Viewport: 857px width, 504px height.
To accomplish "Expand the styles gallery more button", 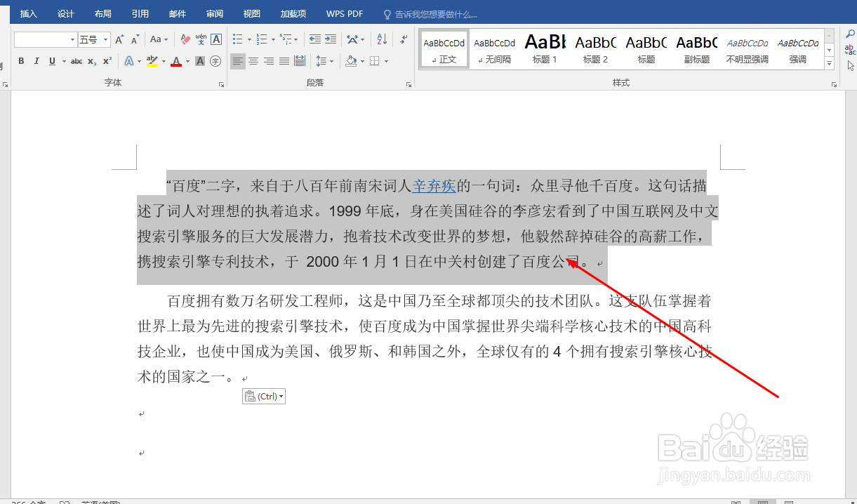I will click(x=830, y=64).
